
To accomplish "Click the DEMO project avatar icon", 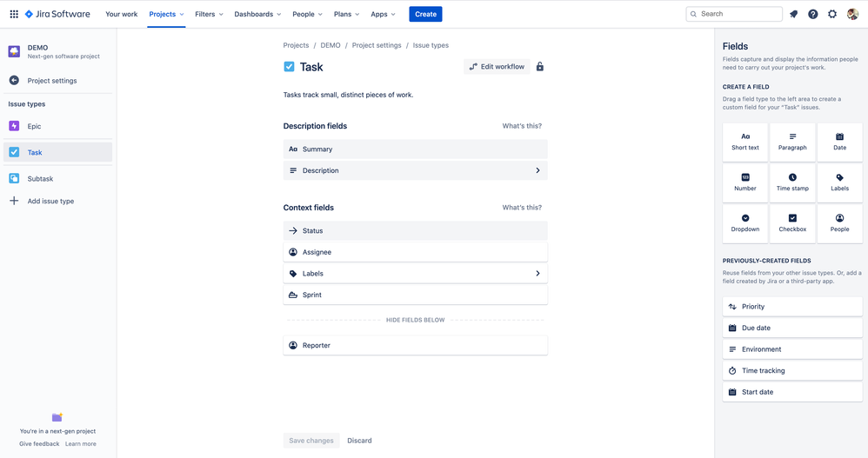I will coord(15,51).
